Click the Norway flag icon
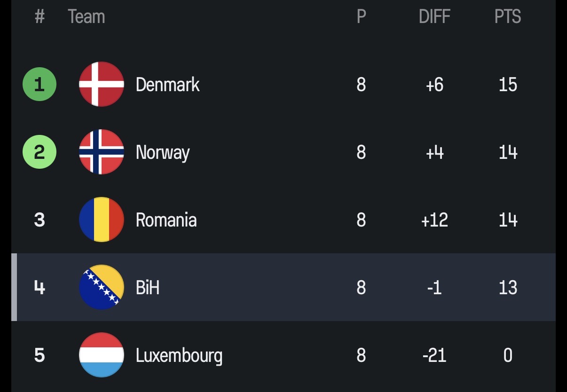 click(x=102, y=152)
